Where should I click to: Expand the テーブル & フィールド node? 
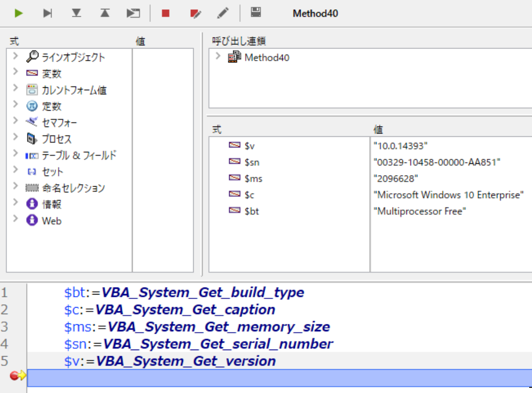[x=14, y=155]
